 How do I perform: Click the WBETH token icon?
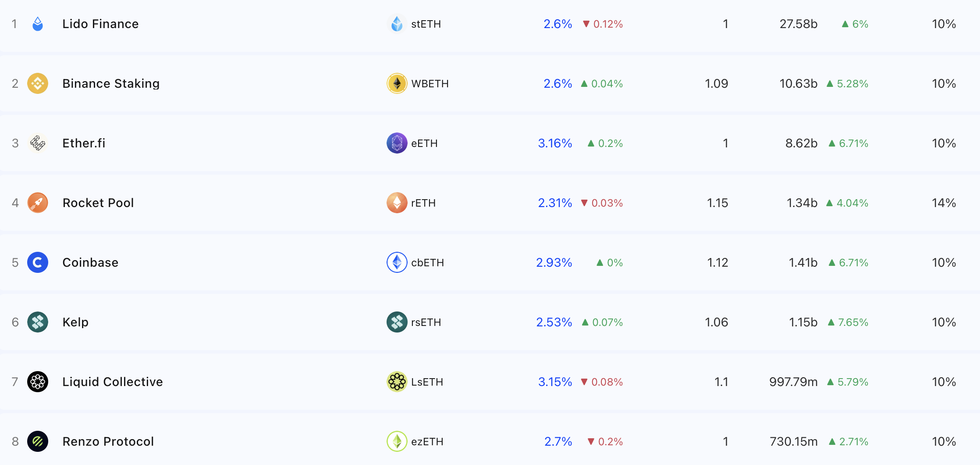pyautogui.click(x=397, y=83)
